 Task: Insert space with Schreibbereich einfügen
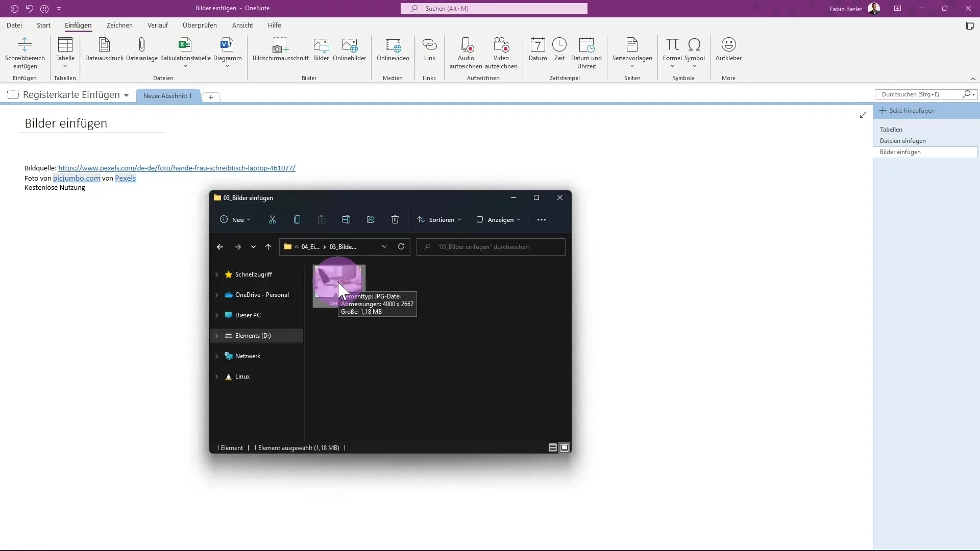[x=25, y=53]
